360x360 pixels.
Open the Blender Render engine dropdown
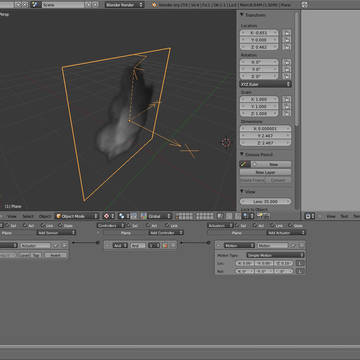point(125,5)
